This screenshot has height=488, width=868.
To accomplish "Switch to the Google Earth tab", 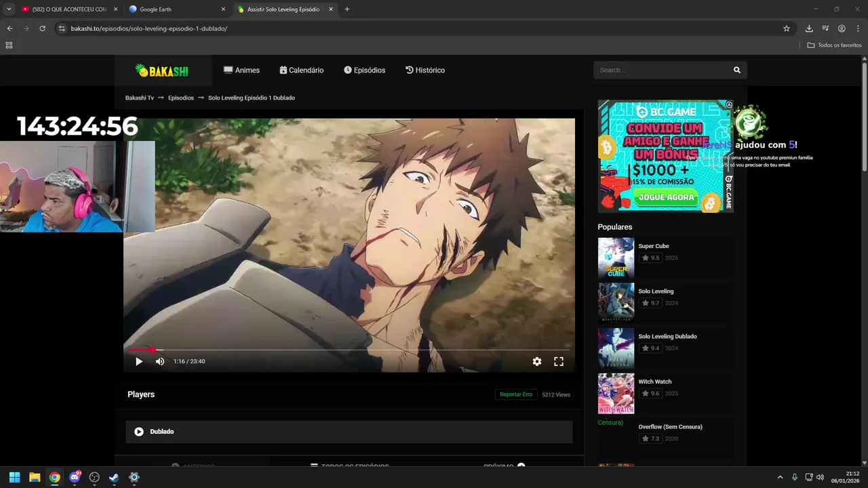I will [x=176, y=9].
